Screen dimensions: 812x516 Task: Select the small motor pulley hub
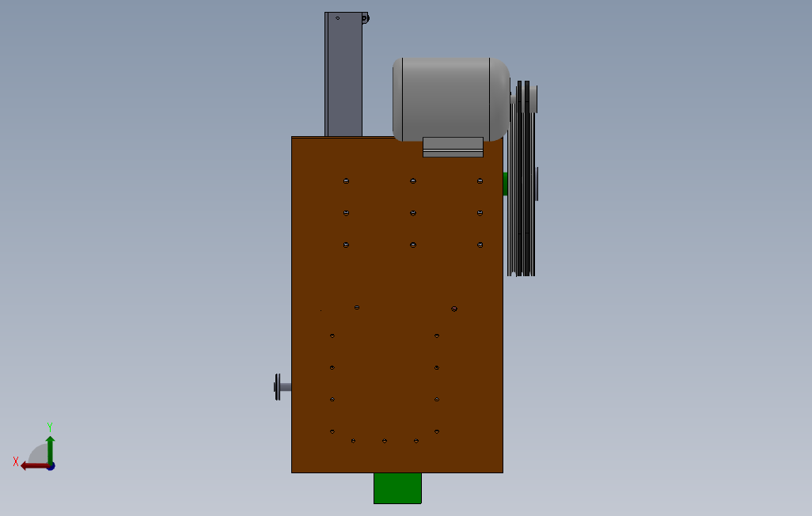pyautogui.click(x=533, y=99)
